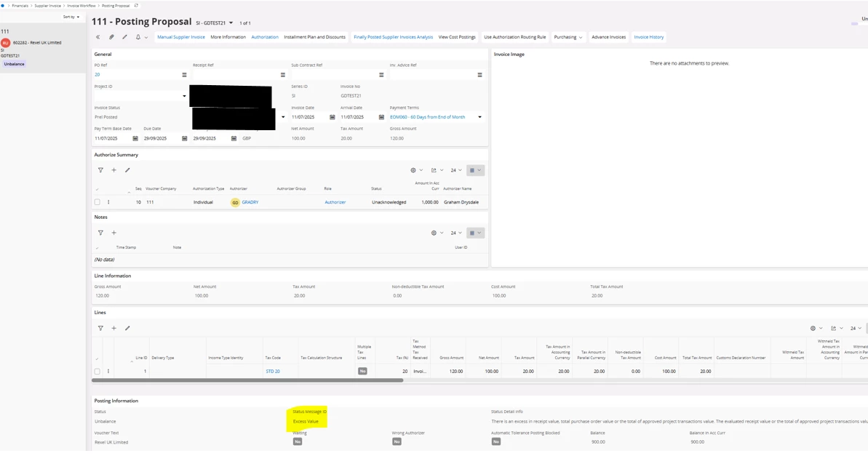Collapse the record list with double chevron icon
This screenshot has width=868, height=456.
pyautogui.click(x=98, y=37)
